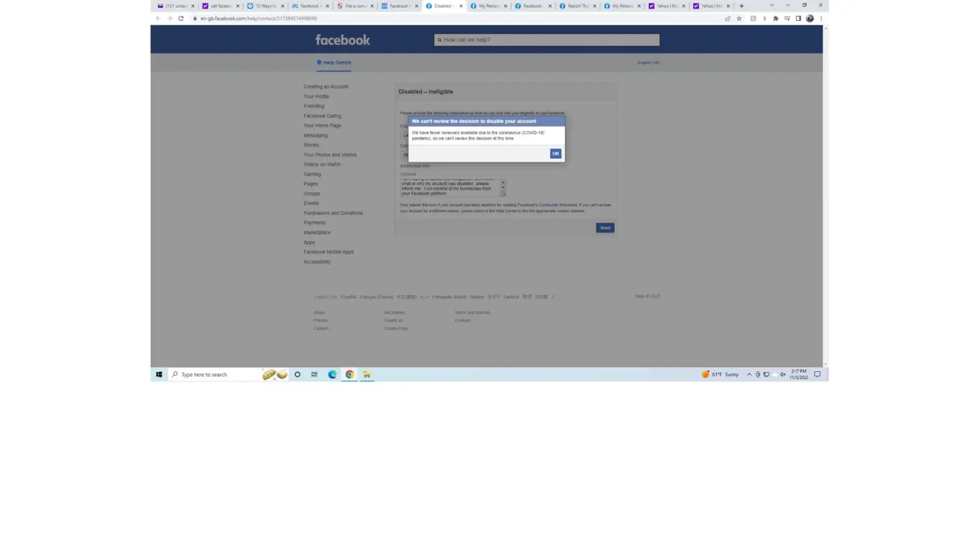Open the Chrome profile avatar

coord(810,18)
